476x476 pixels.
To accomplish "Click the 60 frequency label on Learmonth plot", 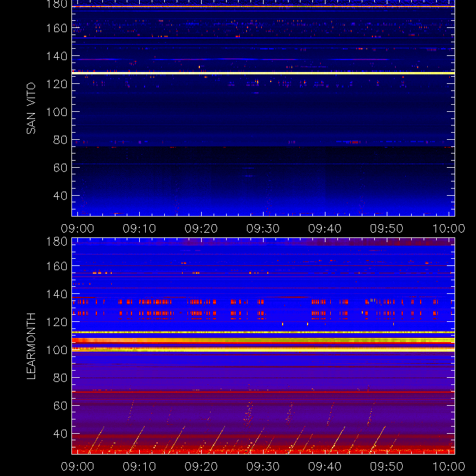I will click(x=60, y=406).
